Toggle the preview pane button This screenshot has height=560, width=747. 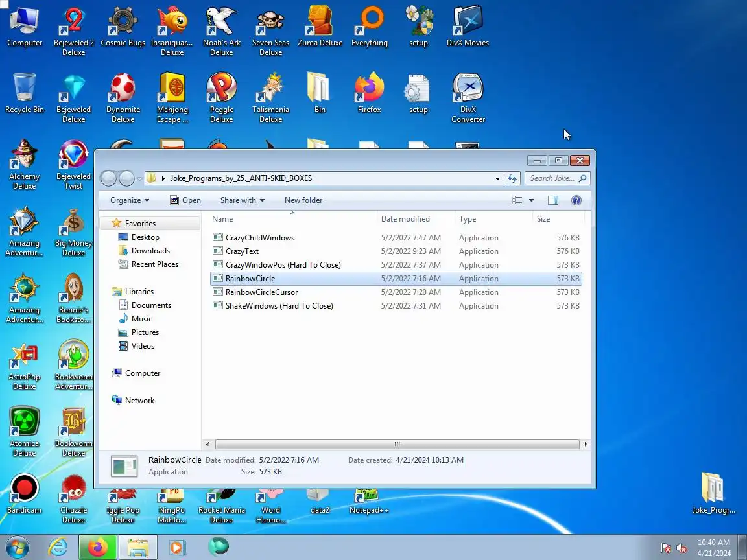[553, 200]
